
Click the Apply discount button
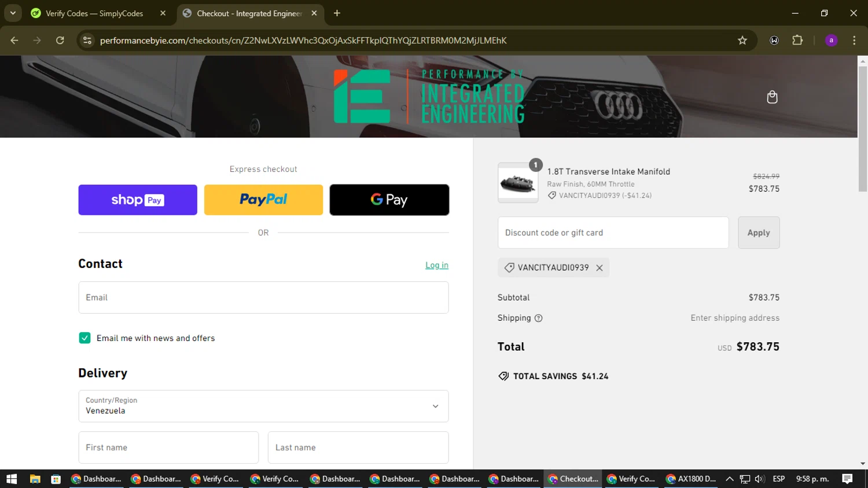coord(759,233)
